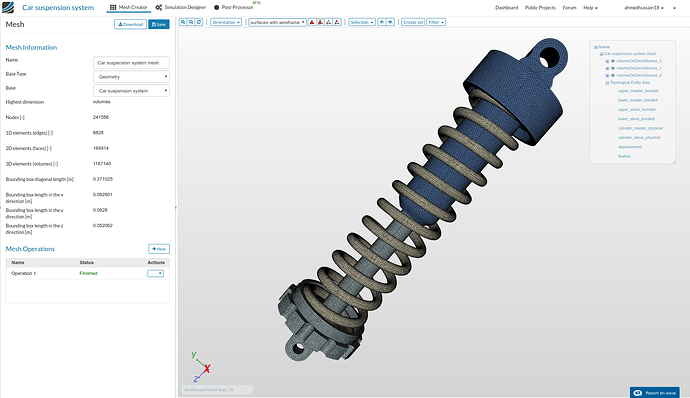Image resolution: width=690 pixels, height=398 pixels.
Task: Open the surfaces with wireframe render dropdown
Action: (277, 22)
